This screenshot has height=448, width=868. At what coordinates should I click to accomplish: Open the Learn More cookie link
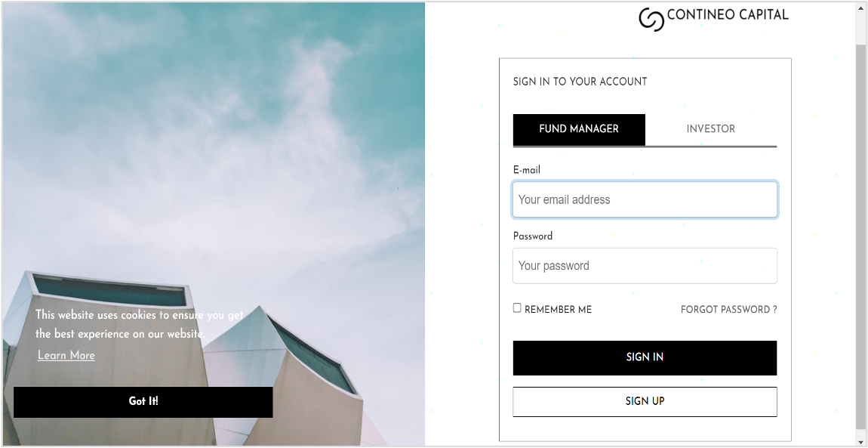[66, 355]
